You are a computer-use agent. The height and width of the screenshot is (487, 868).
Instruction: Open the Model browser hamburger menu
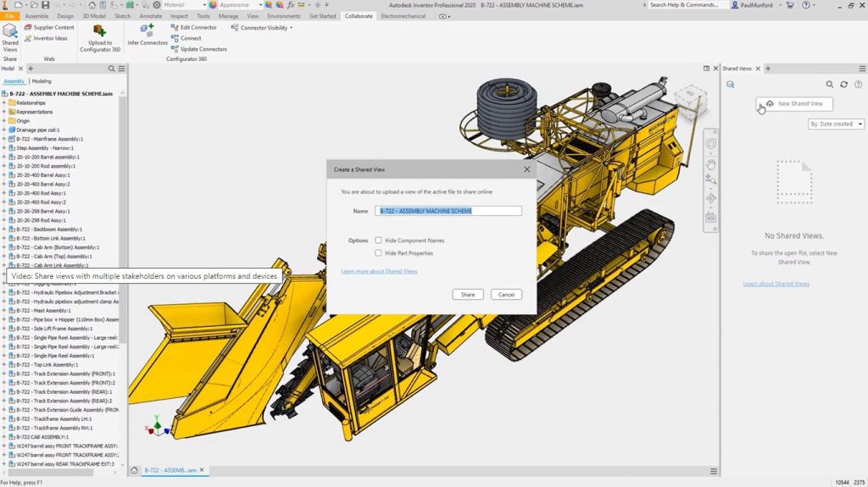pyautogui.click(x=121, y=69)
